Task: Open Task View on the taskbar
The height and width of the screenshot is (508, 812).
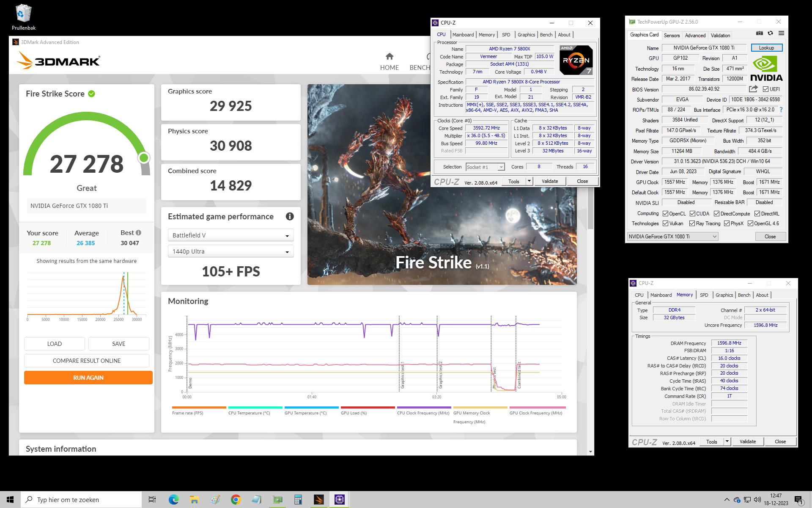Action: (152, 500)
